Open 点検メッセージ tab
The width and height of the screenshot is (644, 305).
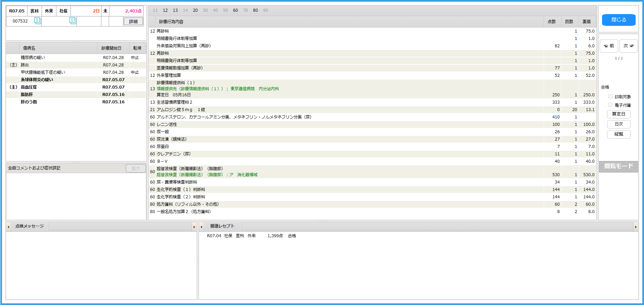click(x=30, y=226)
